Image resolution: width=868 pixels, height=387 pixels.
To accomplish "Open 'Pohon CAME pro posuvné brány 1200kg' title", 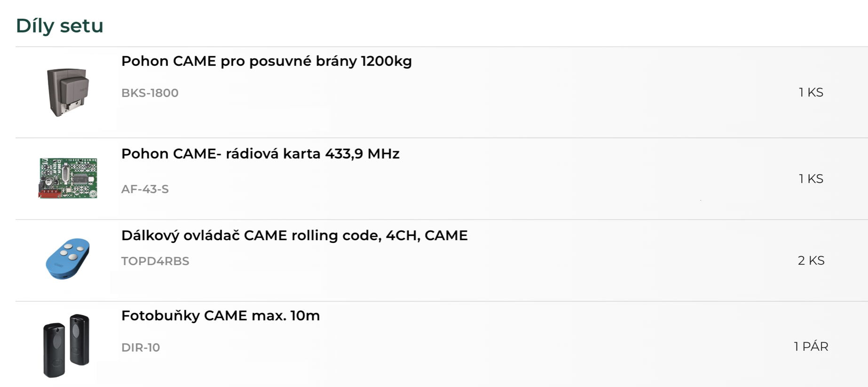I will pos(266,61).
